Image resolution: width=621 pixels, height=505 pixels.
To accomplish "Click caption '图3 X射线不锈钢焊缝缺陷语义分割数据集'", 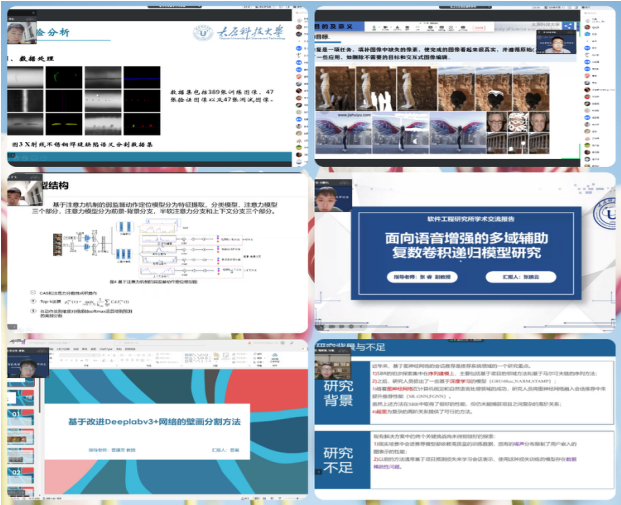I will tap(82, 145).
